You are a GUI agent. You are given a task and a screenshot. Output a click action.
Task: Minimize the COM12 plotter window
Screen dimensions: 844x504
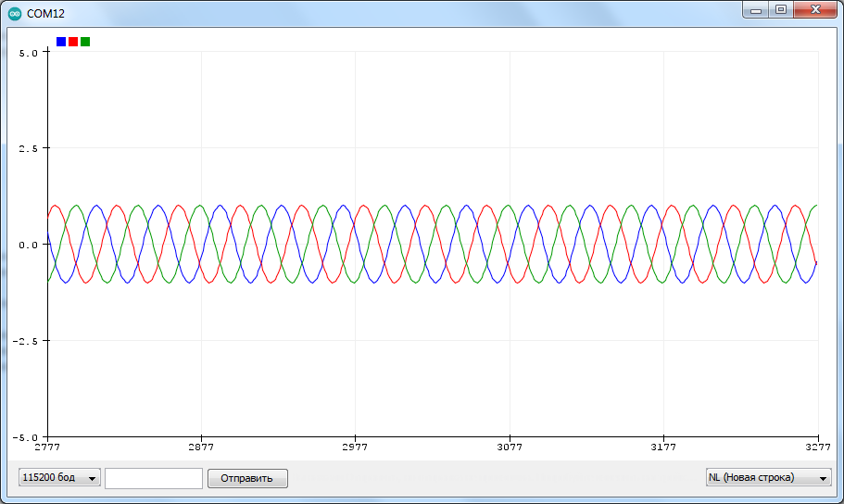[756, 10]
